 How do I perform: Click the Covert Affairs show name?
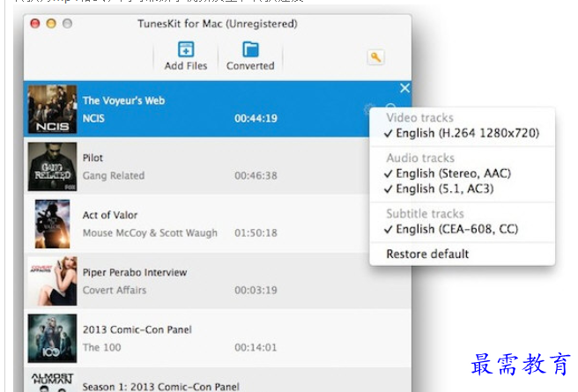coord(115,290)
